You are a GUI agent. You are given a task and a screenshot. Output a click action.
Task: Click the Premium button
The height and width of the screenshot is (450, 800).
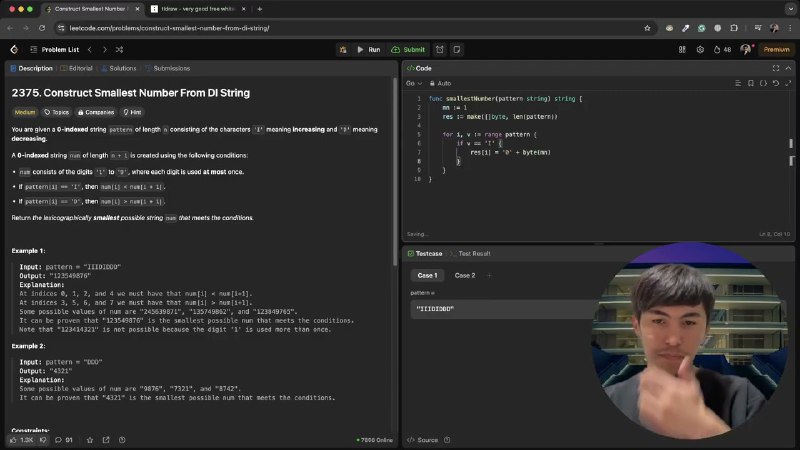coord(777,49)
